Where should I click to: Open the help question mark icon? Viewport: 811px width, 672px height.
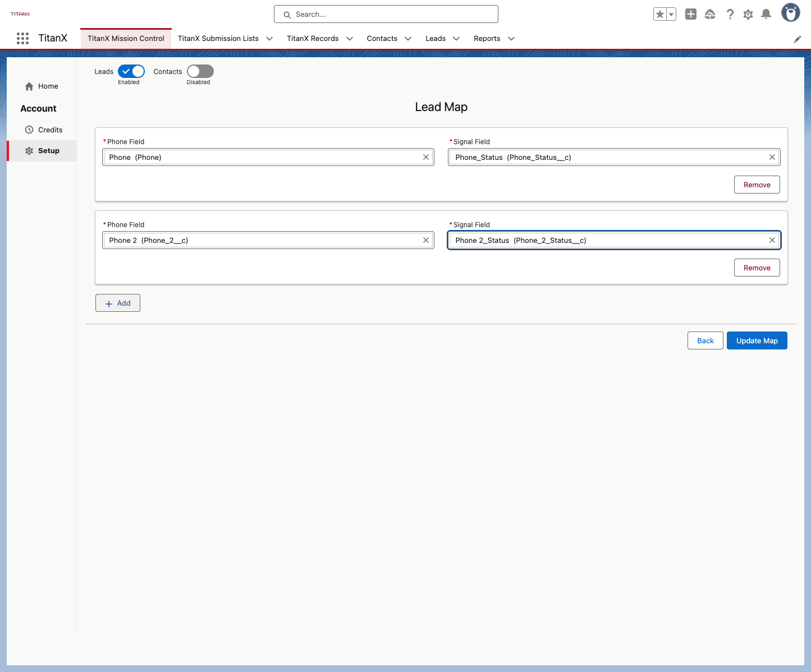point(730,15)
